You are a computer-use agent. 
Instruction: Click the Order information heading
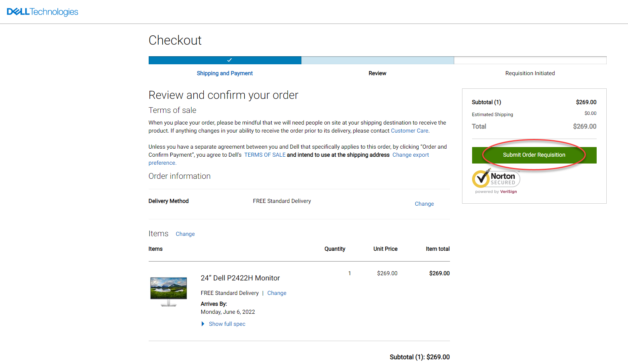[x=180, y=176]
